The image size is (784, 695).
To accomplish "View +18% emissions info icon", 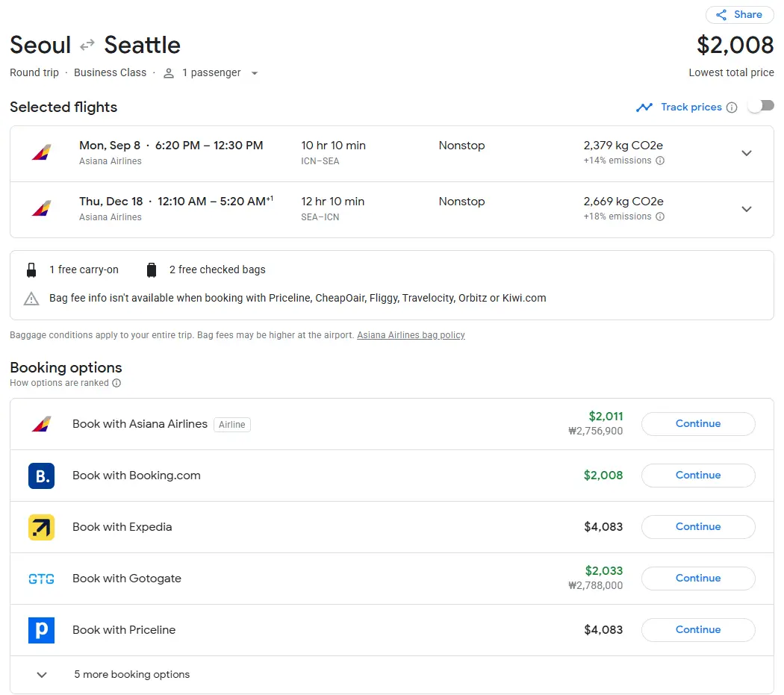I will [660, 216].
